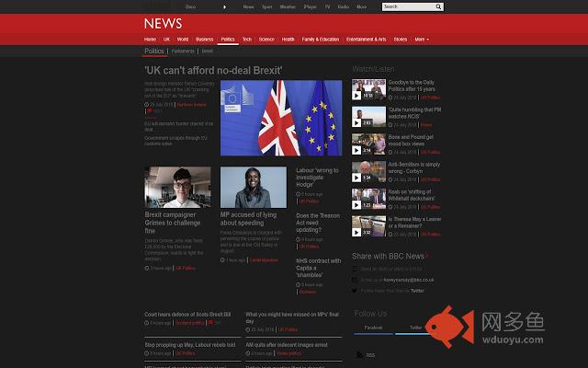This screenshot has width=588, height=368.
Task: Click the MP accused of speeding photo
Action: pos(254,187)
